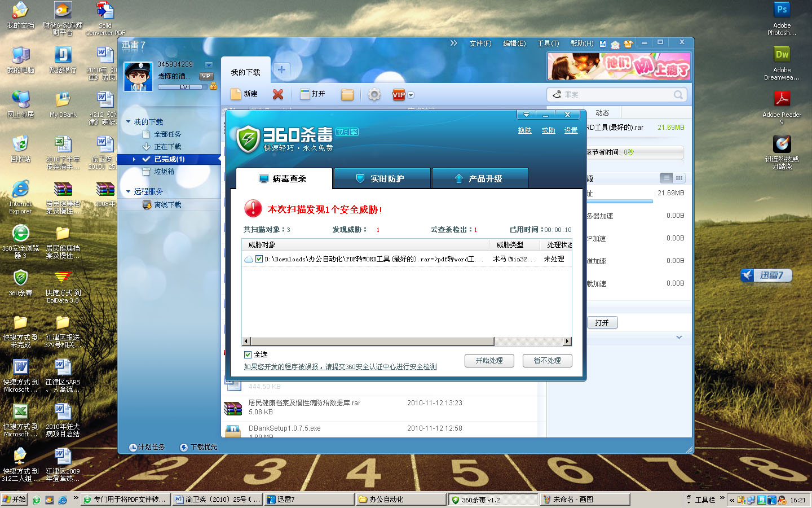The width and height of the screenshot is (812, 508).
Task: Click the LV1 level progress bar
Action: pos(182,87)
